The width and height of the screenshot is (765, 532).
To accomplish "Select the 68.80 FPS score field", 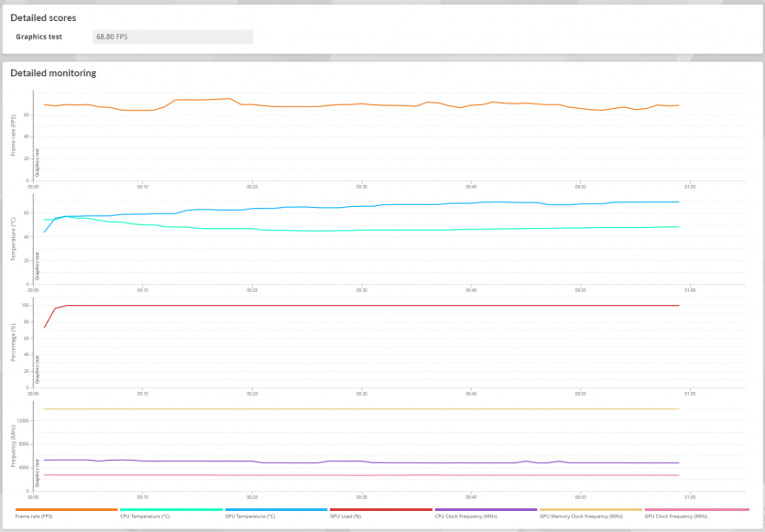I will coord(172,37).
